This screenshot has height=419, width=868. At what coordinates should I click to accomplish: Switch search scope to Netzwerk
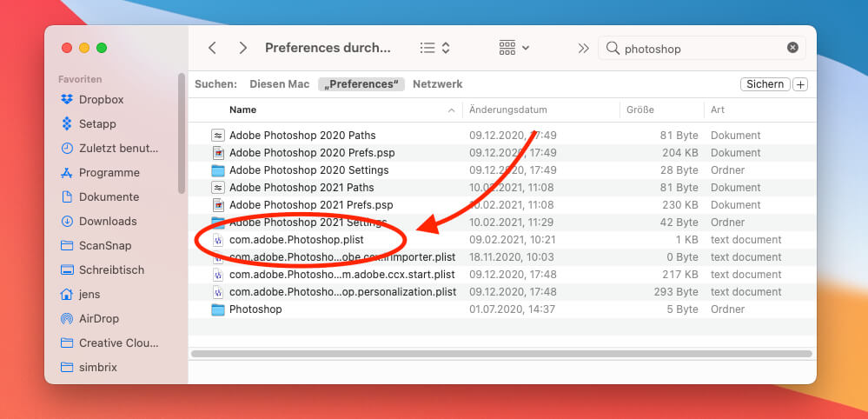[437, 84]
